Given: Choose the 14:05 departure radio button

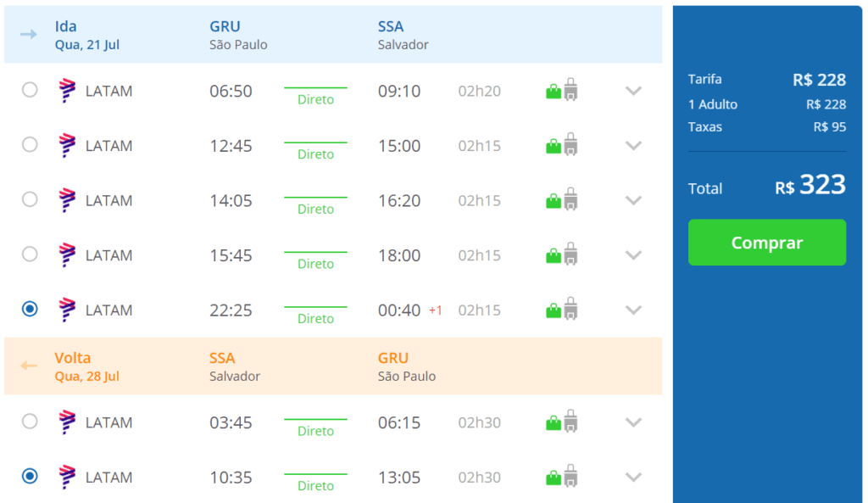Looking at the screenshot, I should [30, 199].
